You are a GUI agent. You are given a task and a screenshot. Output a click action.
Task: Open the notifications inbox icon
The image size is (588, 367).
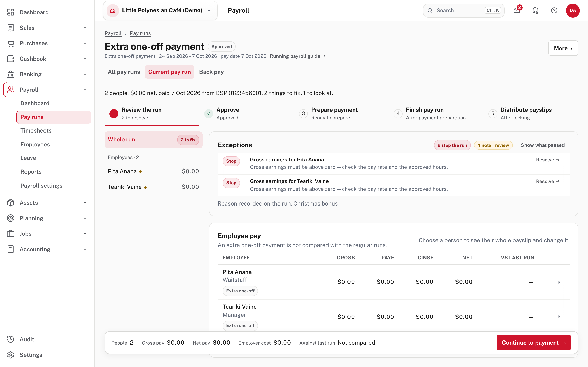[x=517, y=10]
